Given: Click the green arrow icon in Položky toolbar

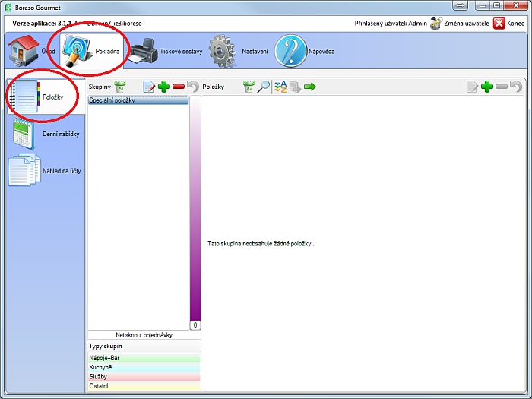Looking at the screenshot, I should point(309,87).
